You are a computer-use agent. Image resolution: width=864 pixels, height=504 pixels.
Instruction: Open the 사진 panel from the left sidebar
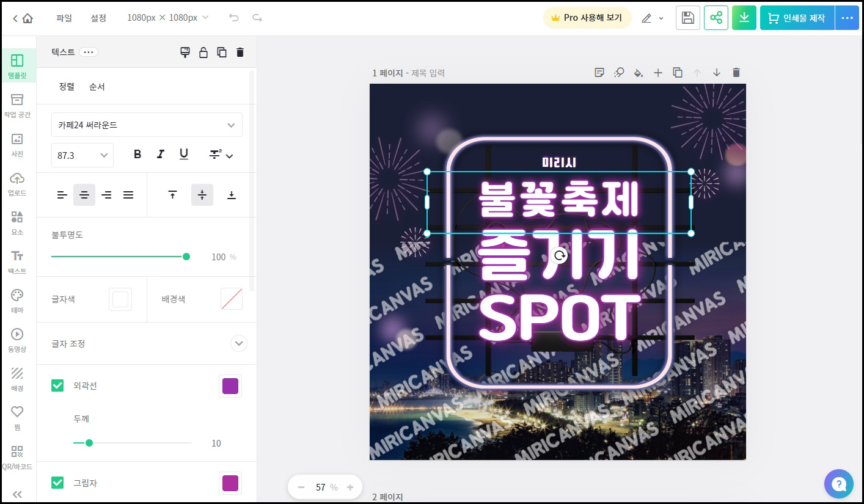tap(18, 145)
